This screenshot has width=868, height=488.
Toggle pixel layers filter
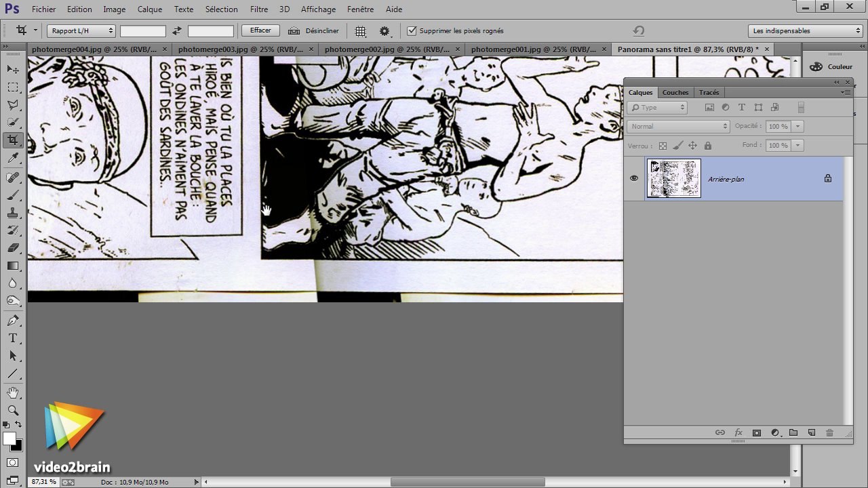709,107
